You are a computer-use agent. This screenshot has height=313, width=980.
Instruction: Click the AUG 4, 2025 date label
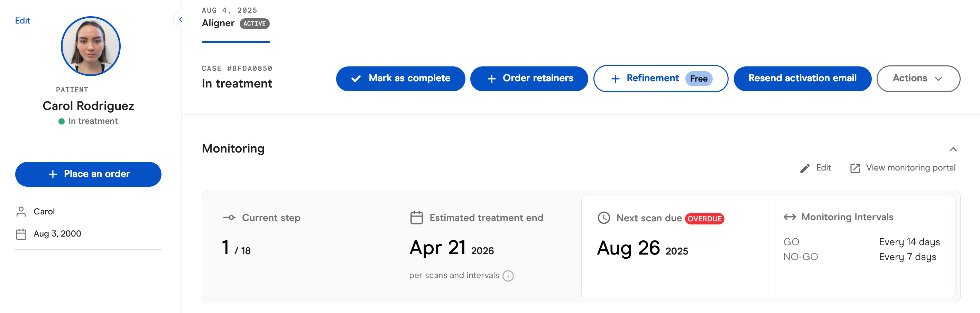point(229,10)
